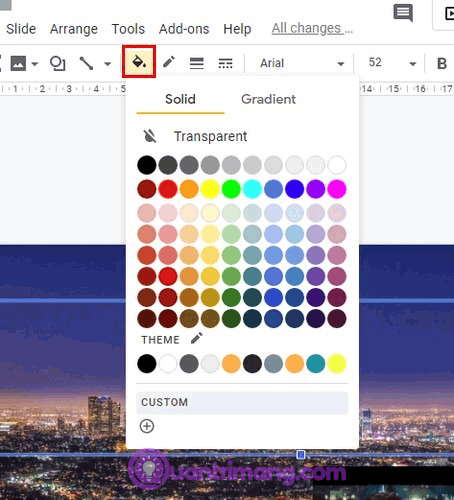
Task: Choose the teal theme color swatch
Action: [316, 363]
